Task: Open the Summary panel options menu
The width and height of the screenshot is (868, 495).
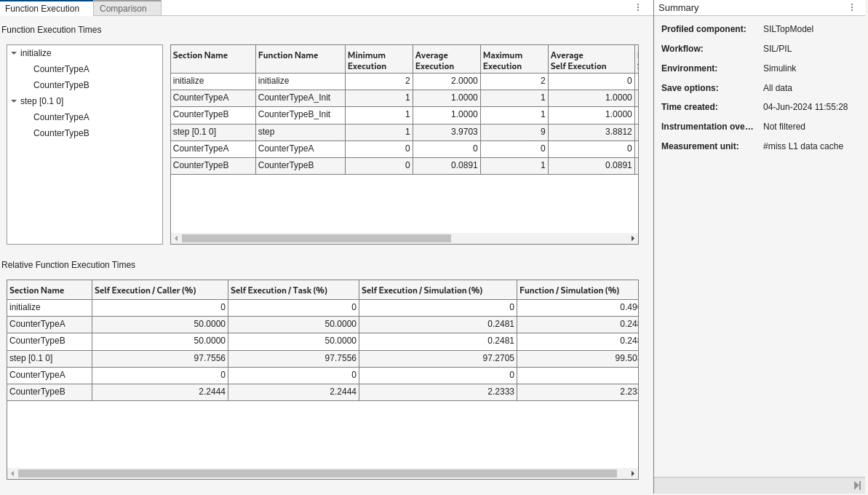Action: point(852,8)
